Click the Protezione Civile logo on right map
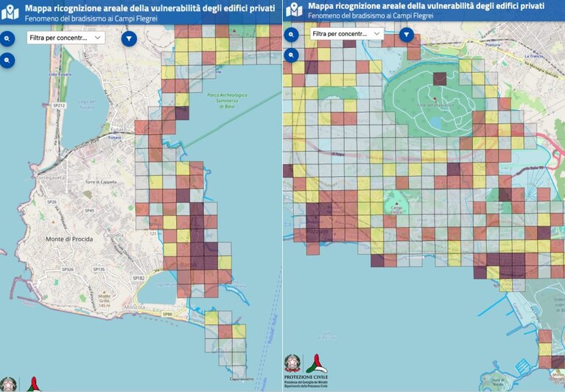Screen dimensions: 565x392 [316, 363]
